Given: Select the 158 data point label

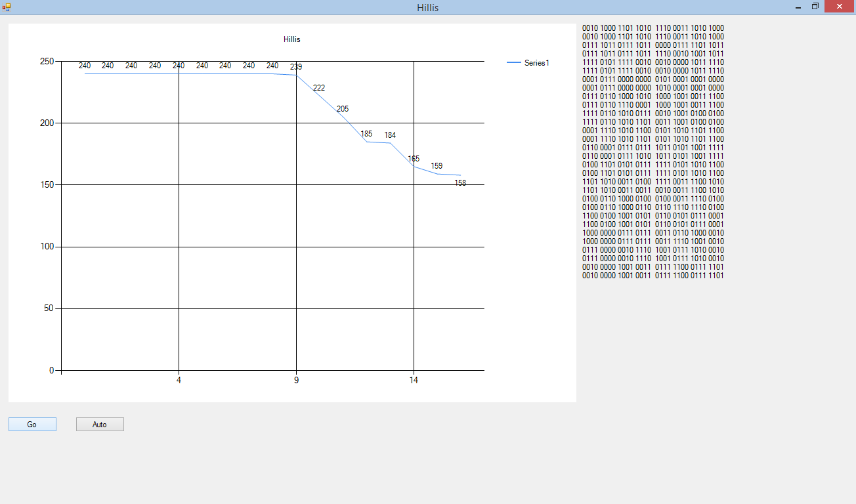Looking at the screenshot, I should click(x=460, y=183).
